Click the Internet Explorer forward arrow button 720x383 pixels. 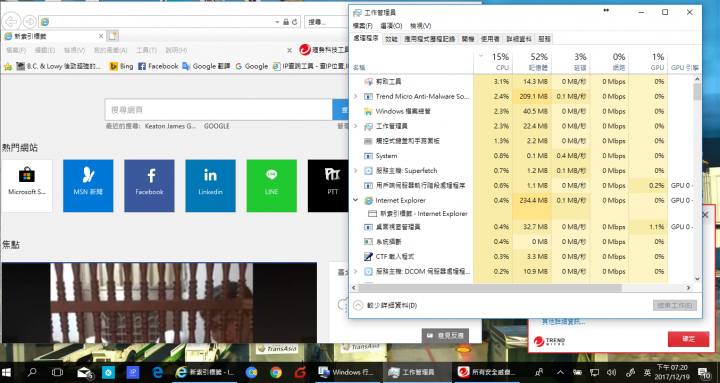[x=29, y=22]
